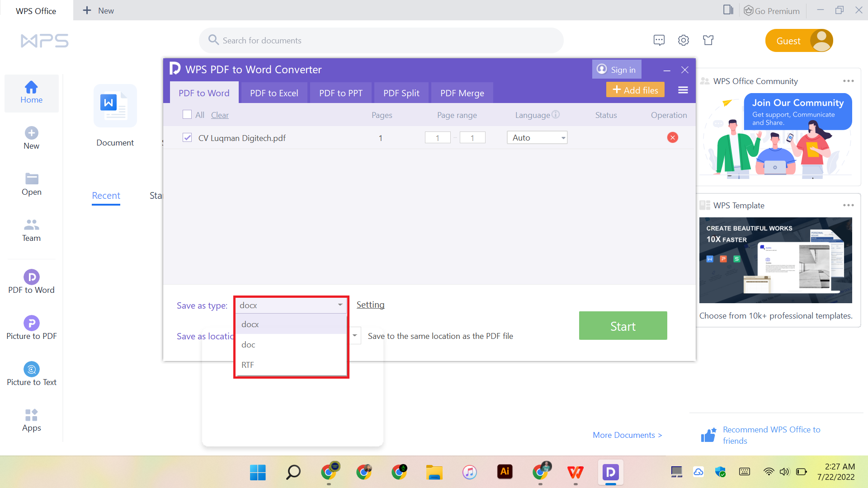Screen dimensions: 868x488
Task: Click the ending page range field
Action: pyautogui.click(x=472, y=137)
